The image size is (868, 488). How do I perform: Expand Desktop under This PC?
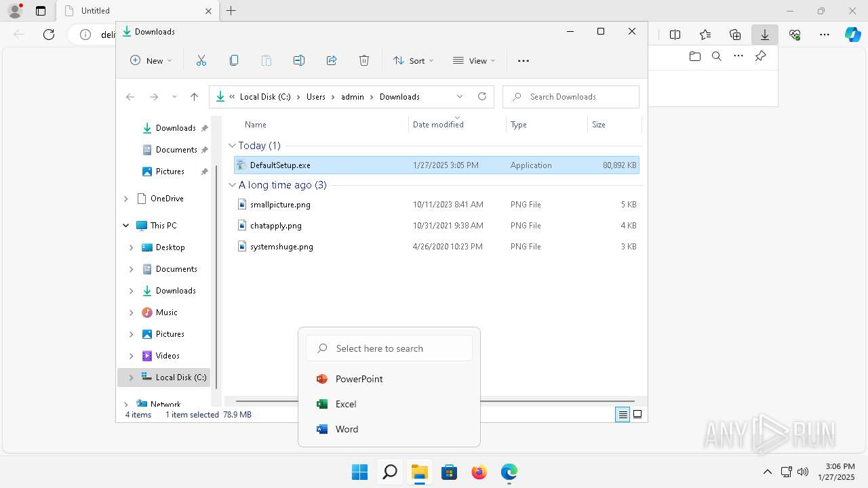coord(132,247)
